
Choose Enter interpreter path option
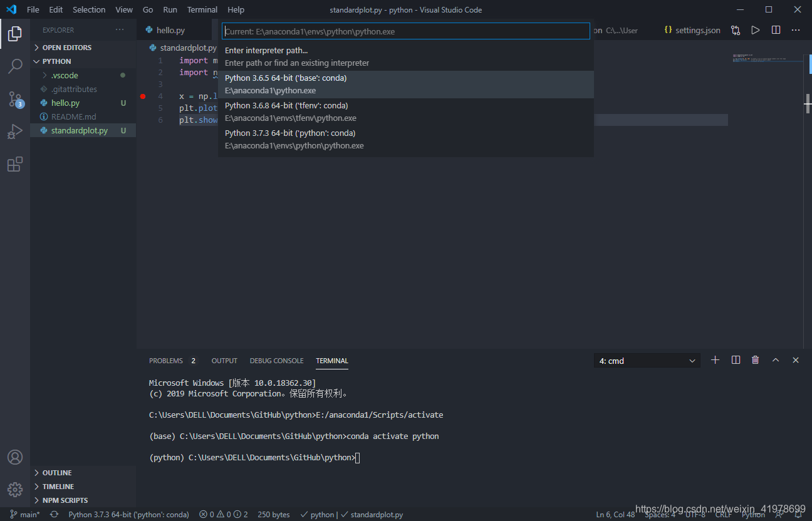click(x=405, y=56)
